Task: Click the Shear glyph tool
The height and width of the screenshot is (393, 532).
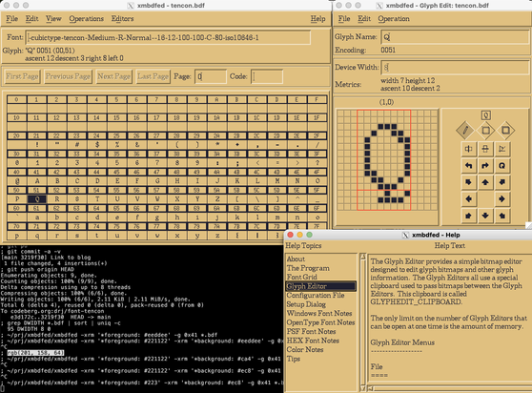Action: pyautogui.click(x=501, y=149)
